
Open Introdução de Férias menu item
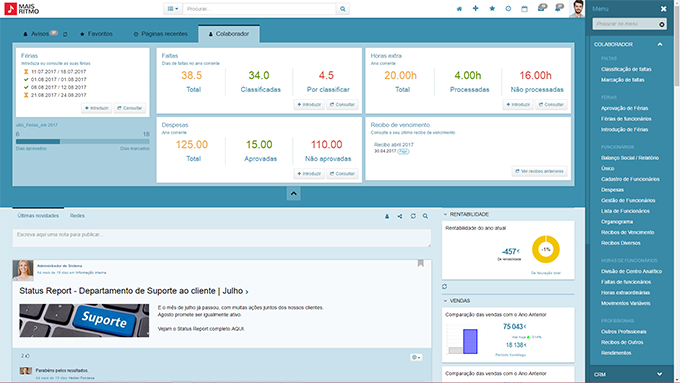tap(624, 129)
